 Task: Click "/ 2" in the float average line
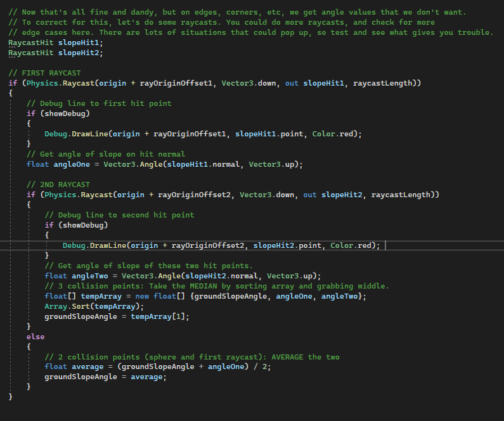pyautogui.click(x=262, y=366)
